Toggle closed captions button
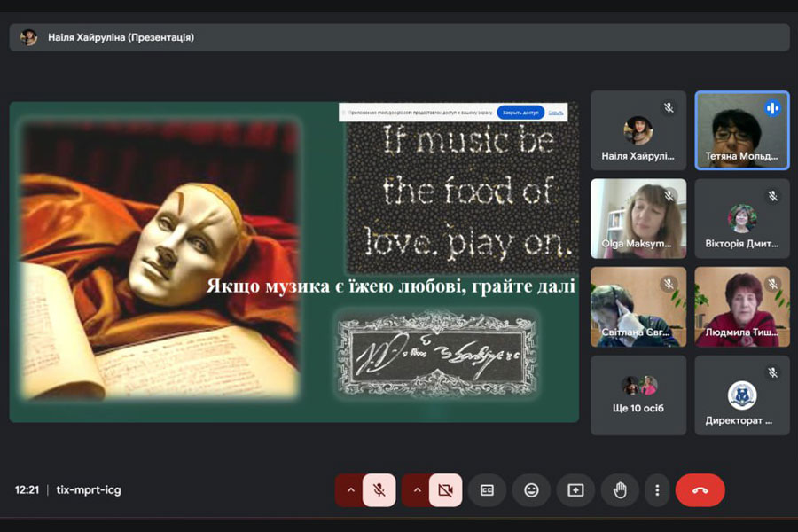Image resolution: width=798 pixels, height=532 pixels. pyautogui.click(x=487, y=490)
